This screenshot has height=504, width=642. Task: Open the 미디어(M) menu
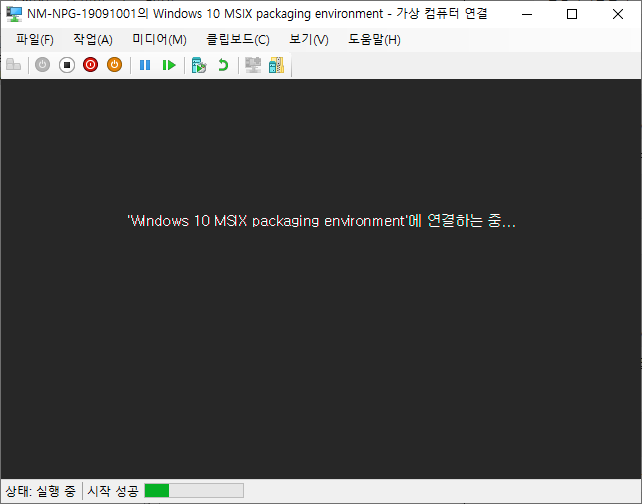click(x=159, y=39)
